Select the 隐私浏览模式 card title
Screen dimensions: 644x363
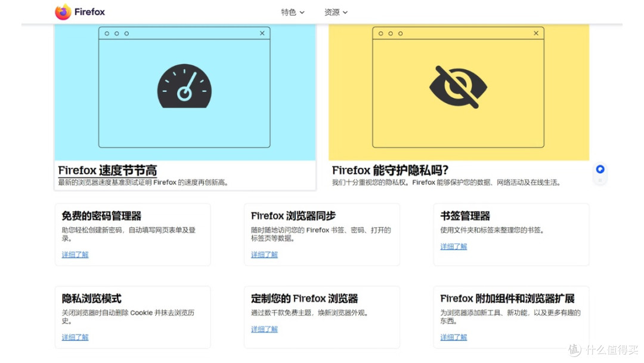click(92, 299)
